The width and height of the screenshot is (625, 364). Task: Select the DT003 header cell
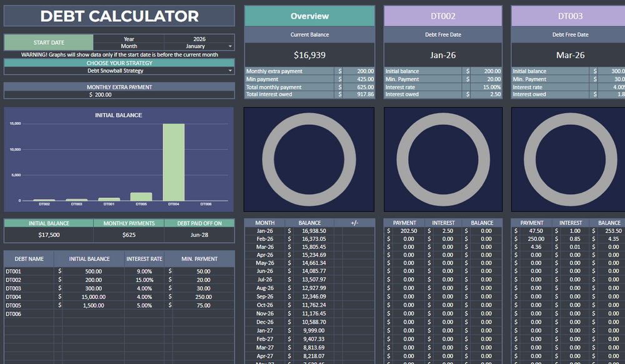click(x=569, y=16)
